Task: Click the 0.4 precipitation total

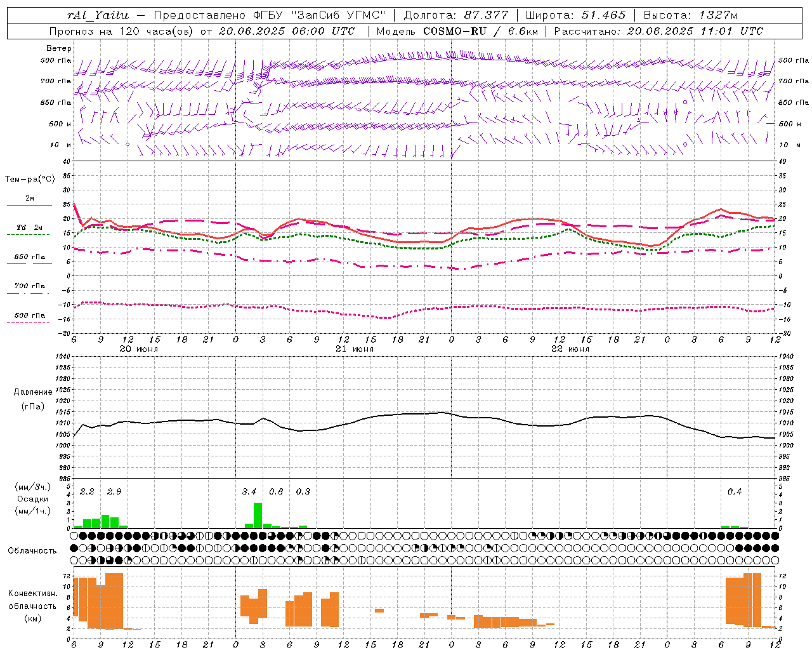Action: (x=735, y=492)
